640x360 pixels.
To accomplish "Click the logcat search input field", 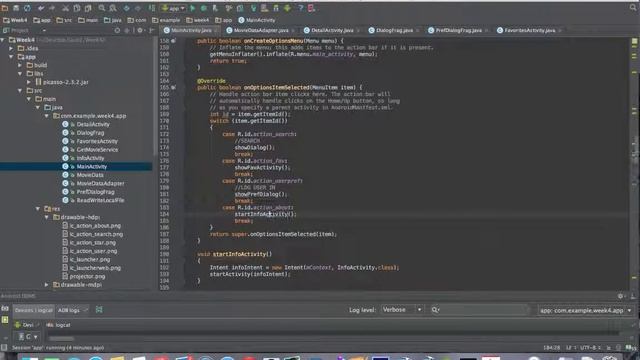I will pos(480,310).
